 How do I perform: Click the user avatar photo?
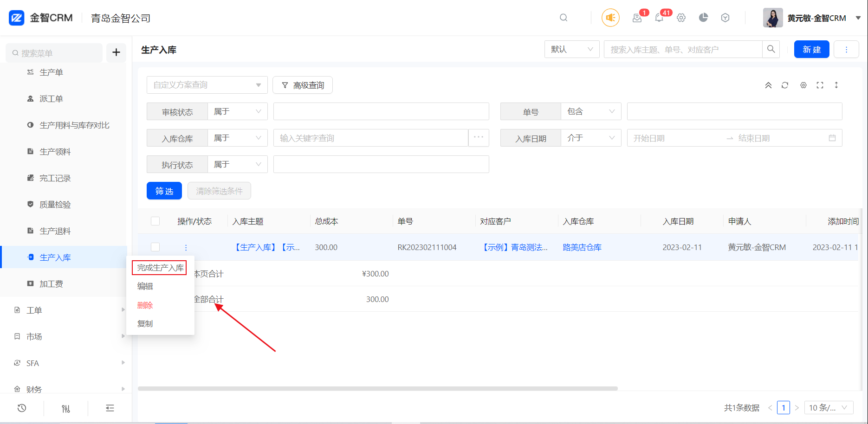click(x=773, y=18)
